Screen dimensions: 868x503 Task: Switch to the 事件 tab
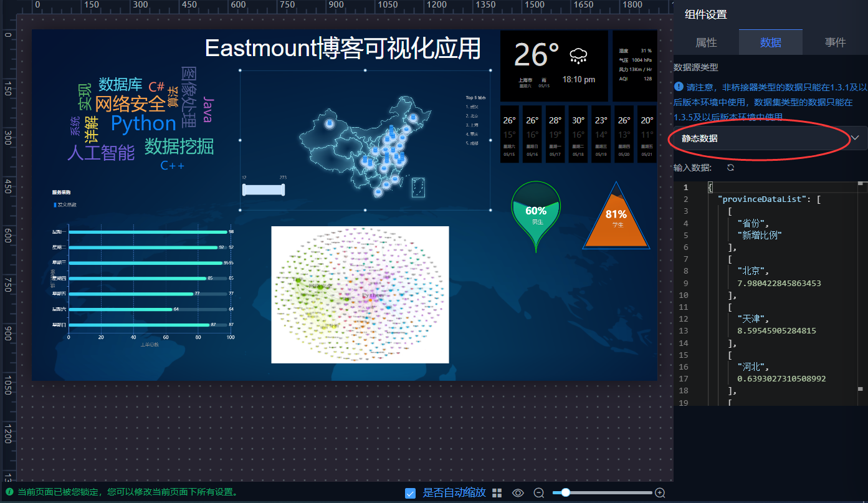pos(835,42)
